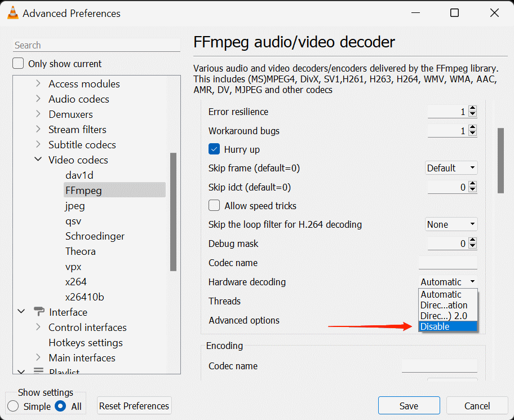The height and width of the screenshot is (420, 514).
Task: Click the Interface paint roller icon
Action: pos(39,312)
